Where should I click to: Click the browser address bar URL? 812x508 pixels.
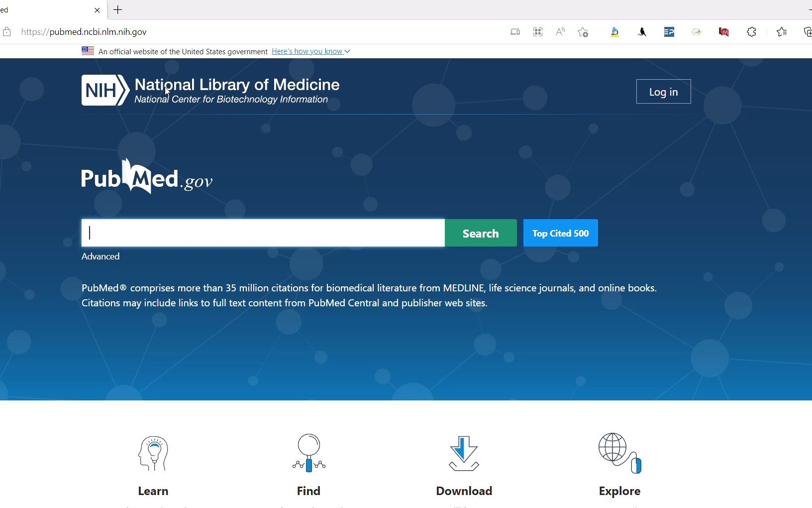[84, 32]
